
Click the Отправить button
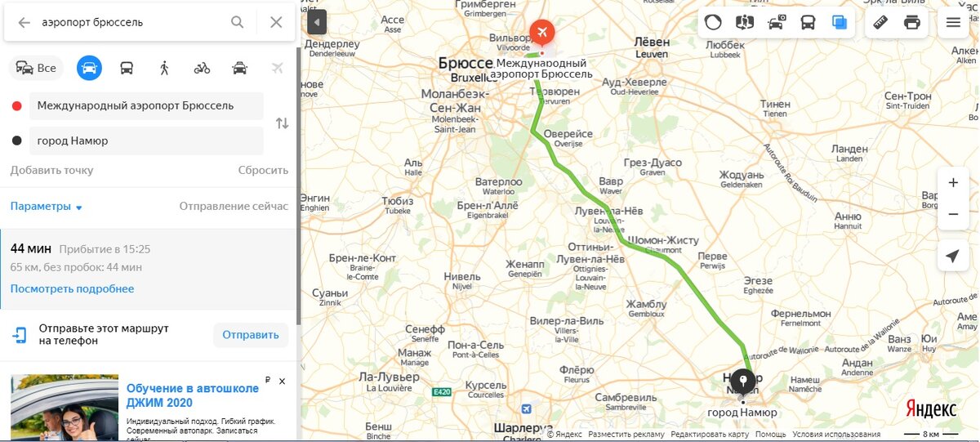[x=251, y=335]
